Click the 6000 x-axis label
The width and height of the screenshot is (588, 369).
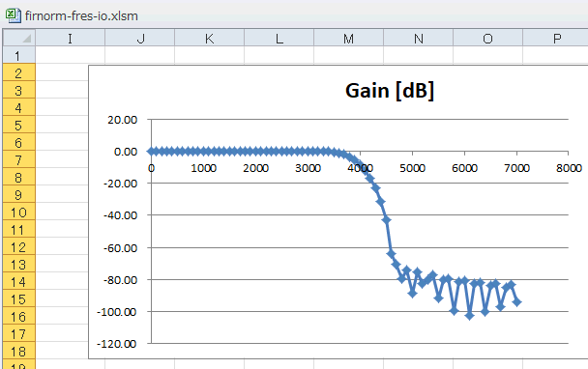pos(464,168)
